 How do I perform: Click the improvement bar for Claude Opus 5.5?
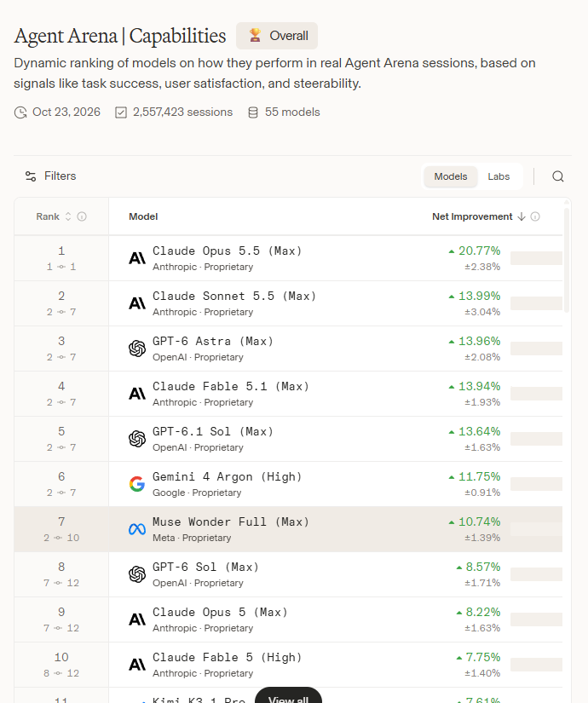536,258
